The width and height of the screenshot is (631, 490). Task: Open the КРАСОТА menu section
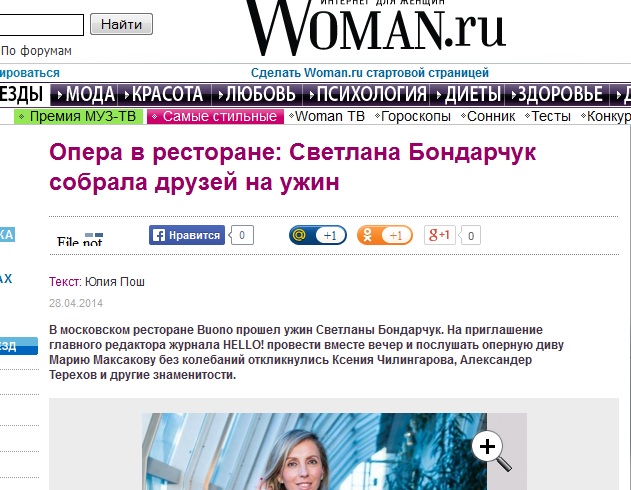[x=164, y=95]
